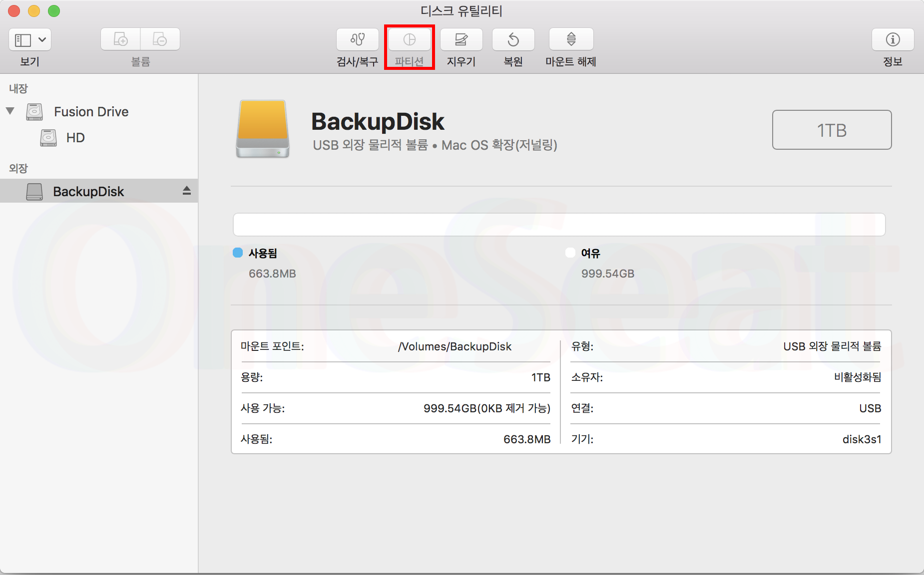Click the used 663.8MB value in table

[x=527, y=439]
